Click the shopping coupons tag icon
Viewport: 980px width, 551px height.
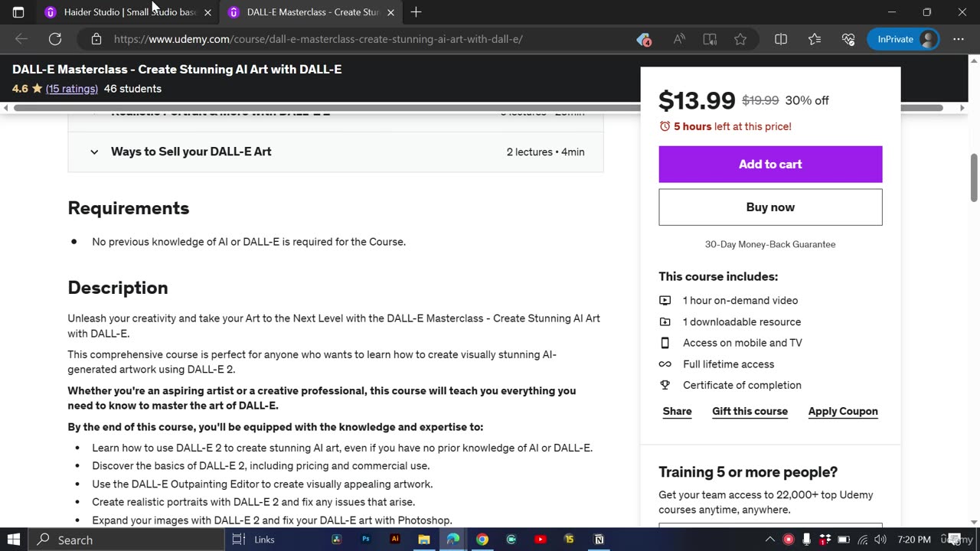click(x=644, y=39)
